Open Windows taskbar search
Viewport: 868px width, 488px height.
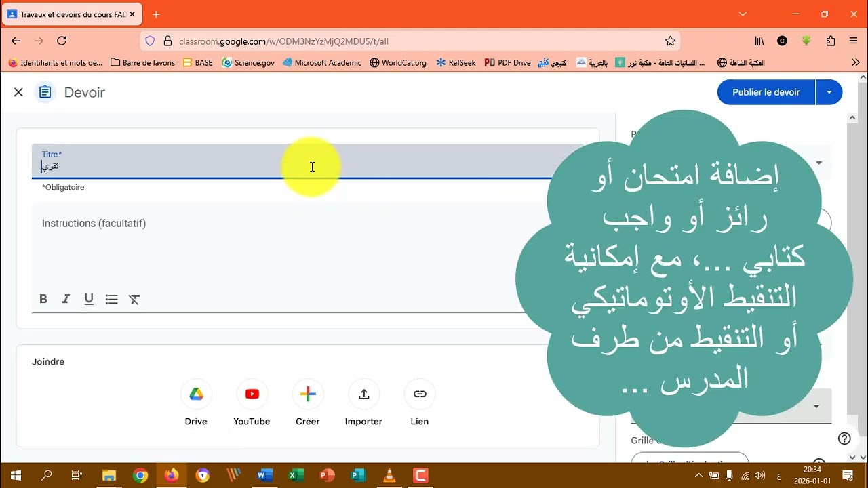[47, 475]
